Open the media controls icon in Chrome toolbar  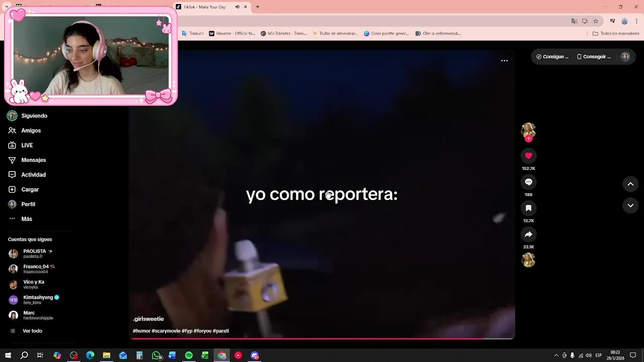pyautogui.click(x=612, y=21)
